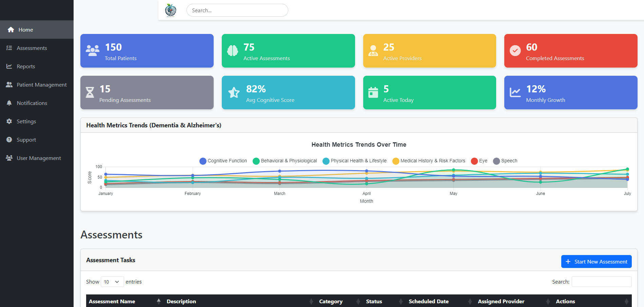The width and height of the screenshot is (644, 307).
Task: Go to Assessments in the sidebar
Action: point(37,48)
